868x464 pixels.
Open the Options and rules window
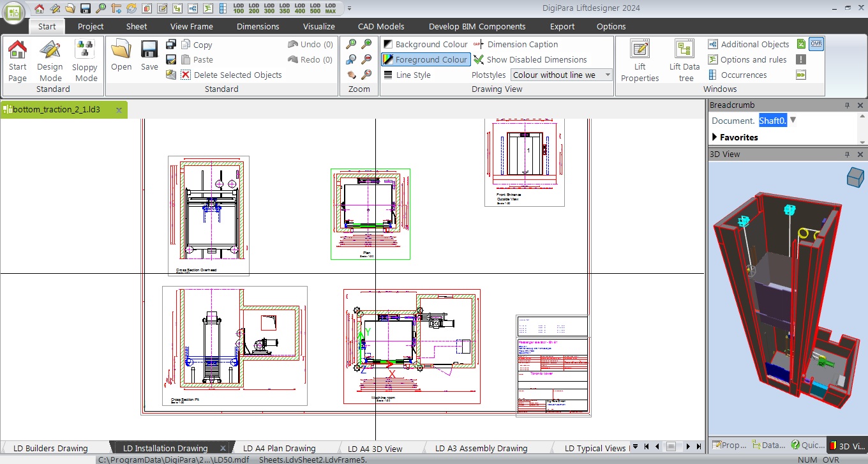(747, 59)
